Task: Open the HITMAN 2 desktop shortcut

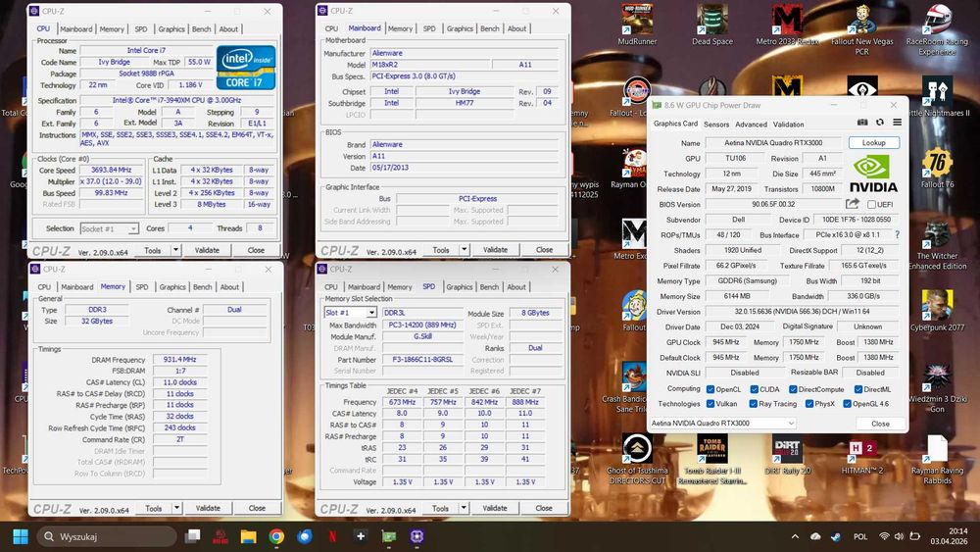Action: [861, 454]
